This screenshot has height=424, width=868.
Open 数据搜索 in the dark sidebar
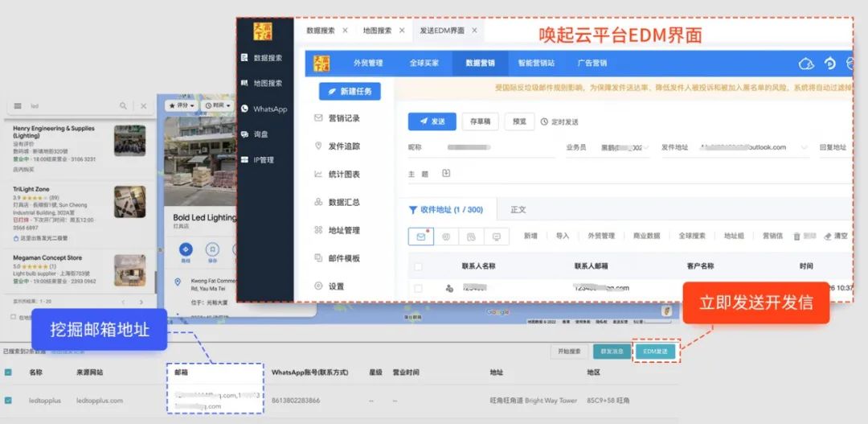click(x=262, y=58)
